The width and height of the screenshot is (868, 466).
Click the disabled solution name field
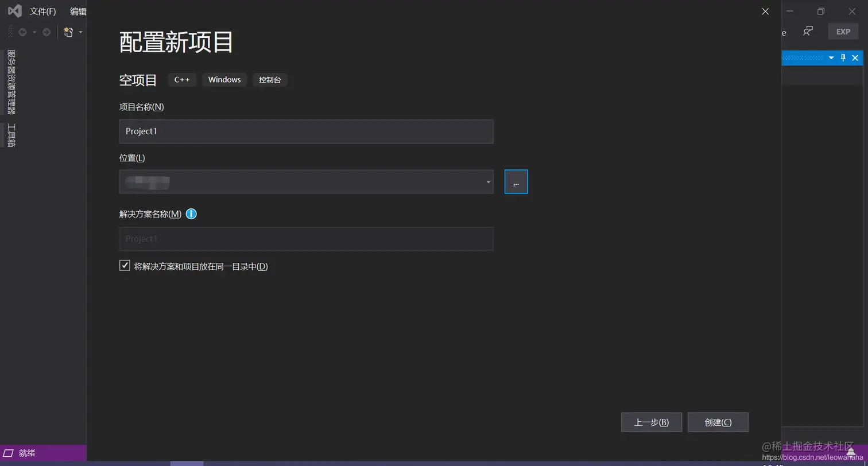(x=307, y=239)
